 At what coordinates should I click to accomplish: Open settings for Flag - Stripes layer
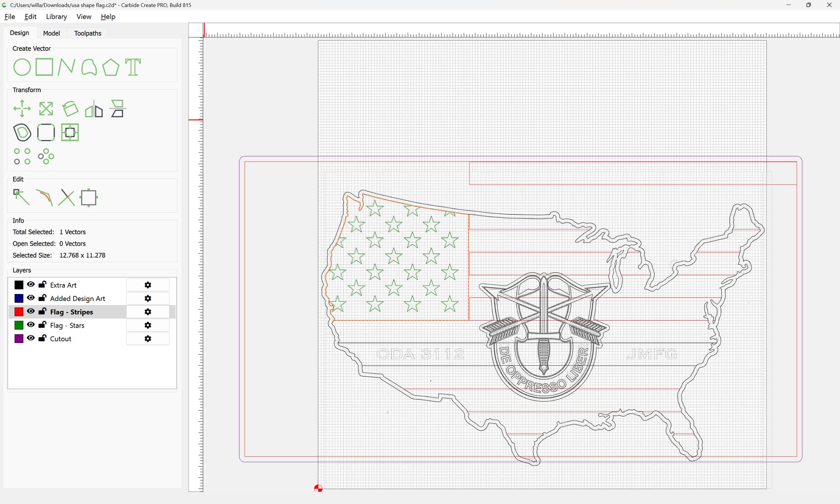coord(148,312)
